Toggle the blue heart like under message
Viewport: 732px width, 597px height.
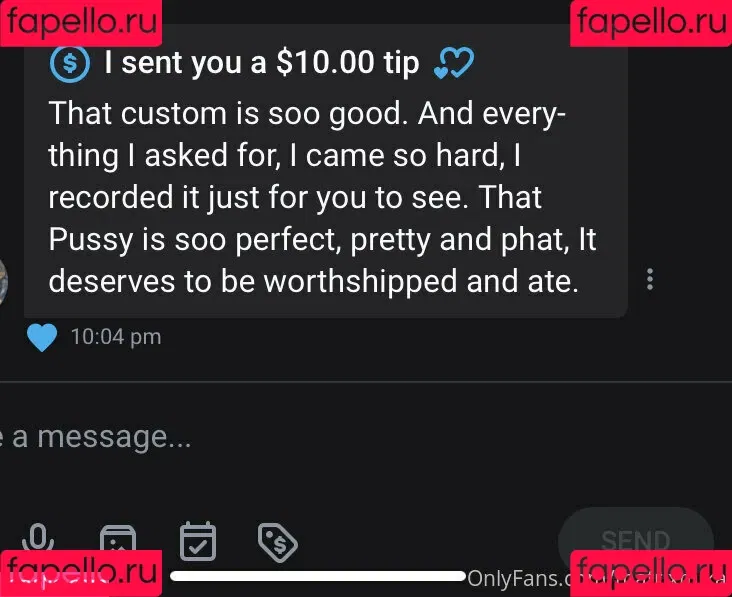tap(42, 337)
